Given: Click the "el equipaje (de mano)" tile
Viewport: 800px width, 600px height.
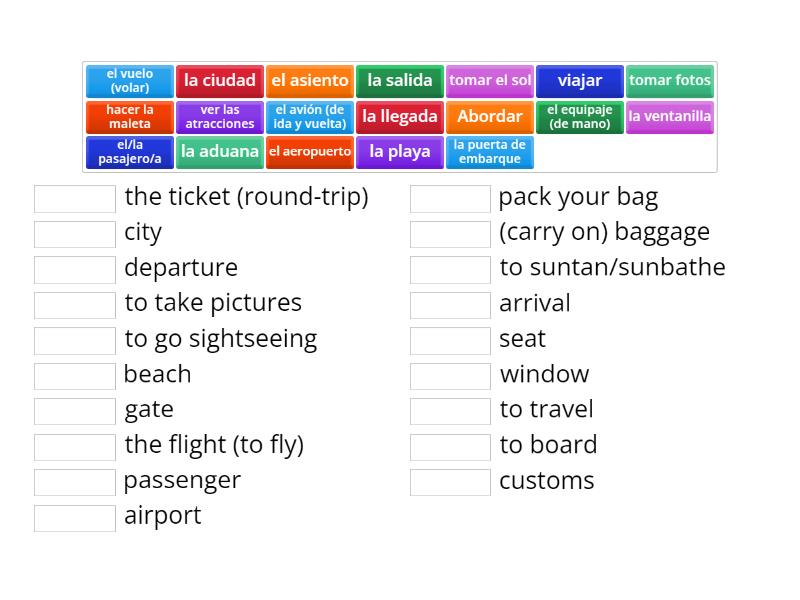Looking at the screenshot, I should pyautogui.click(x=580, y=117).
